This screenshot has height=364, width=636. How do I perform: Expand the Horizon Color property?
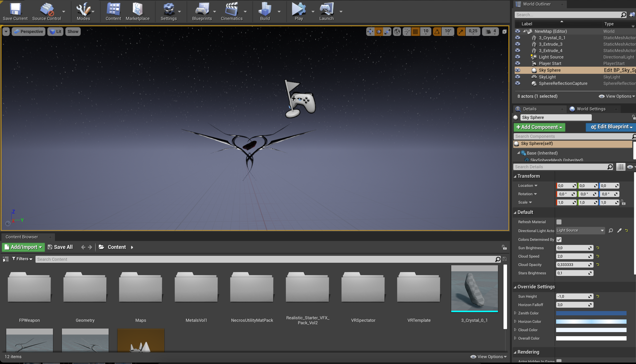[x=515, y=322]
